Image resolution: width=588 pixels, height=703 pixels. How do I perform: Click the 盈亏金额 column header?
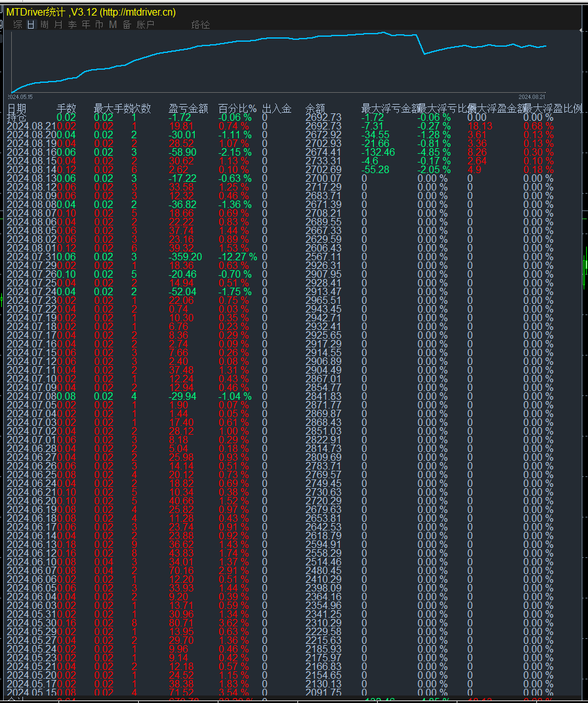click(x=189, y=108)
